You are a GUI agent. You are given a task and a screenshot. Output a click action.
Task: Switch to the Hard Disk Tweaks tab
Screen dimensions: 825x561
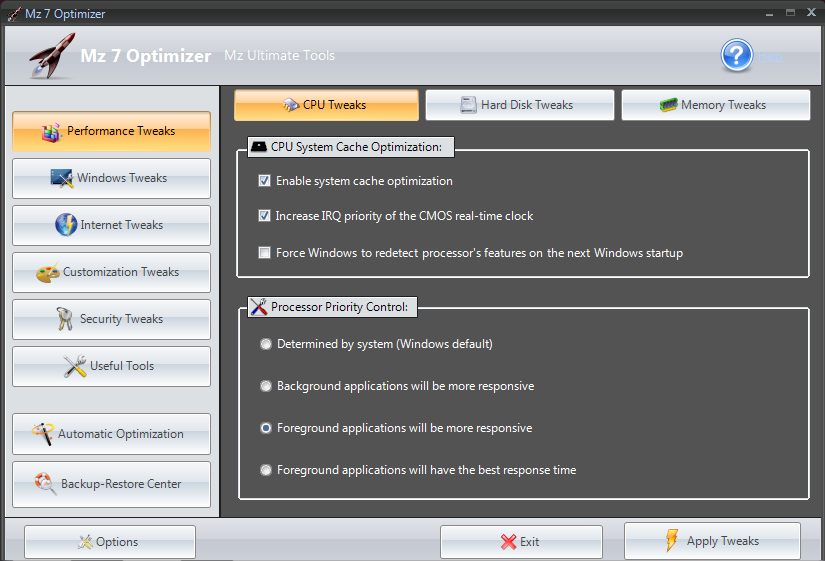[x=520, y=105]
